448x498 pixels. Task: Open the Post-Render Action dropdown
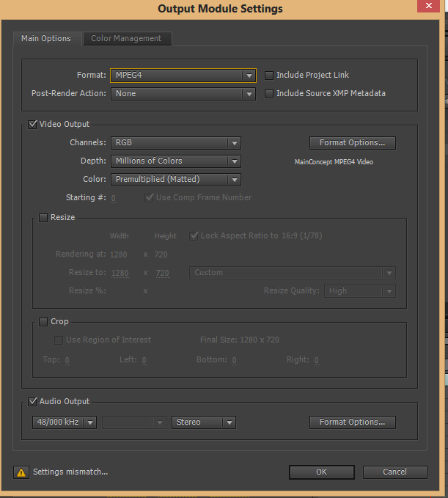click(x=183, y=94)
